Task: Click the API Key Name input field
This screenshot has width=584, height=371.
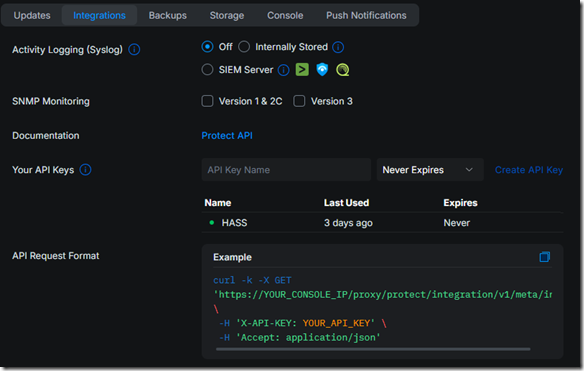Action: pyautogui.click(x=286, y=170)
